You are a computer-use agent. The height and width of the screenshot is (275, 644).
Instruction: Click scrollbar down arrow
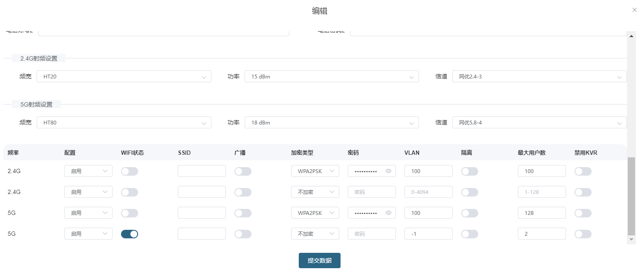[631, 240]
